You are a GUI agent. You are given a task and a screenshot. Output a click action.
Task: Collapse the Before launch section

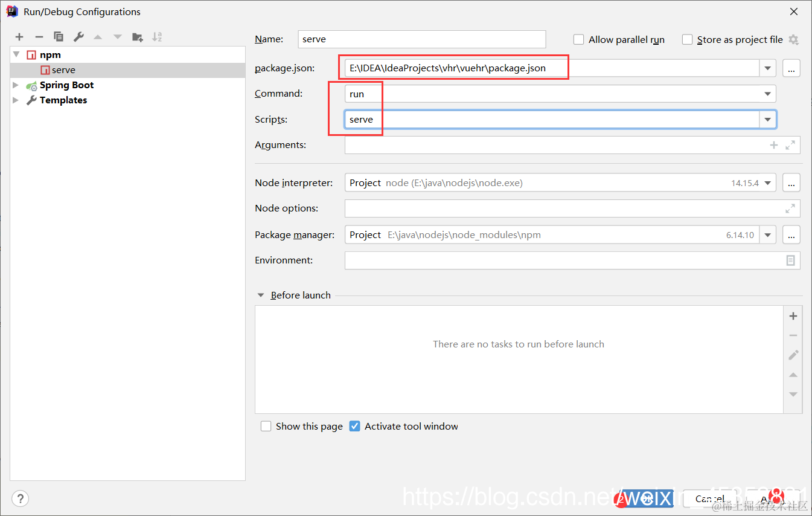point(261,295)
